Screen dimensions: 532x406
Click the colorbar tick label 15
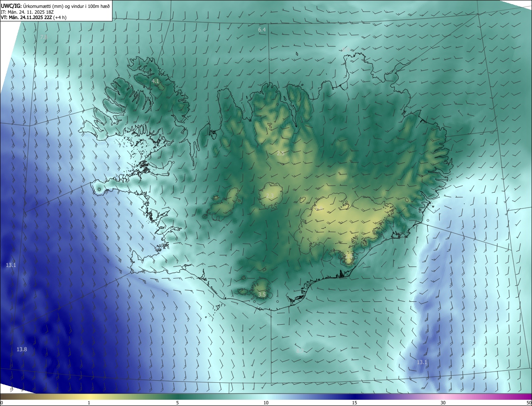pyautogui.click(x=355, y=403)
